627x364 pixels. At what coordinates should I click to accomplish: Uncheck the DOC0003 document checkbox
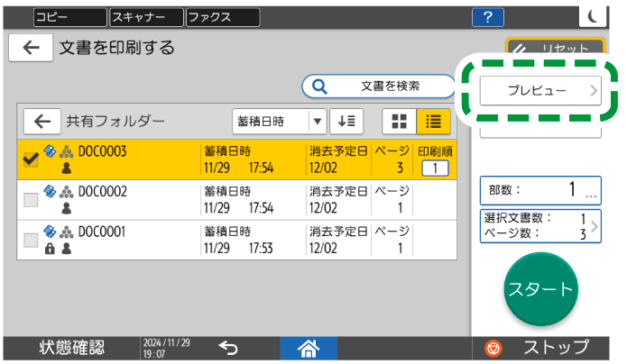pyautogui.click(x=31, y=159)
